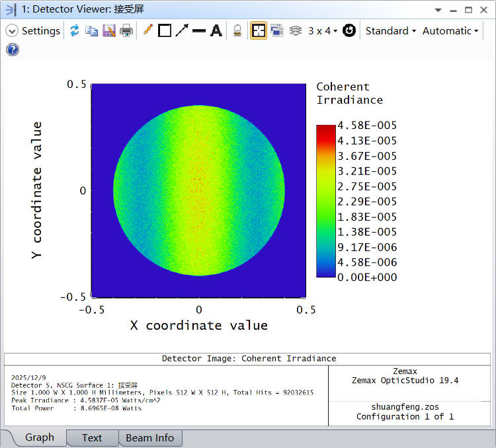Screen dimensions: 496x448
Task: Click the black circular reset icon
Action: pyautogui.click(x=349, y=30)
